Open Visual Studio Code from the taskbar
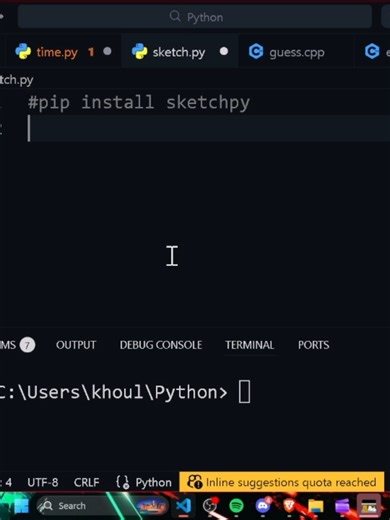This screenshot has height=520, width=390. 184,506
